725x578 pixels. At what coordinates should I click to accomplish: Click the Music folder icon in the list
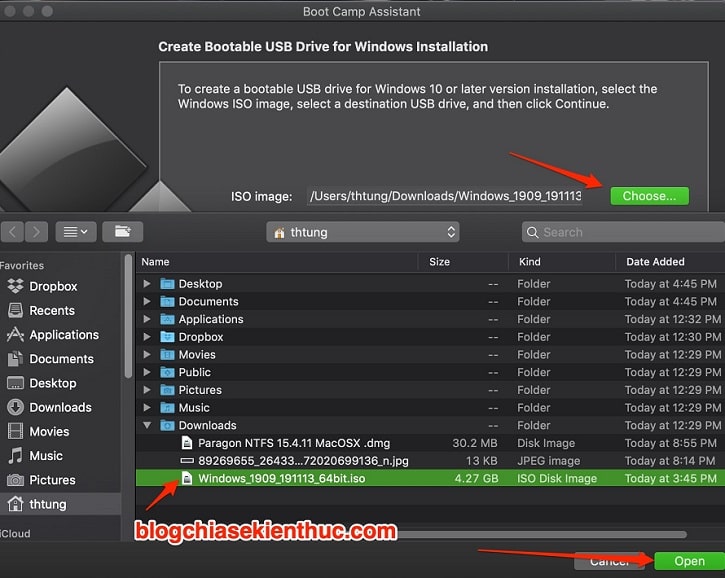(x=167, y=407)
